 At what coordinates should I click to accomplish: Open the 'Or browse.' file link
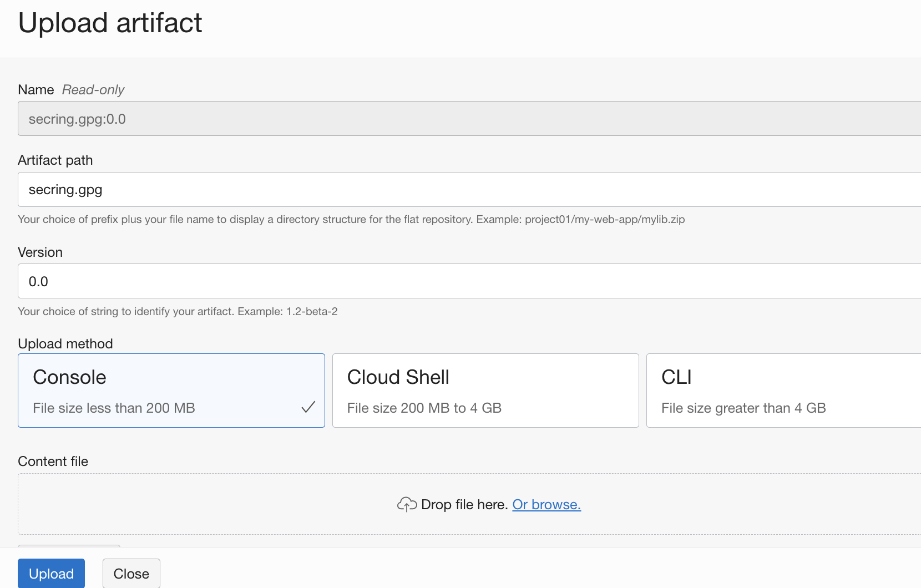pos(546,504)
